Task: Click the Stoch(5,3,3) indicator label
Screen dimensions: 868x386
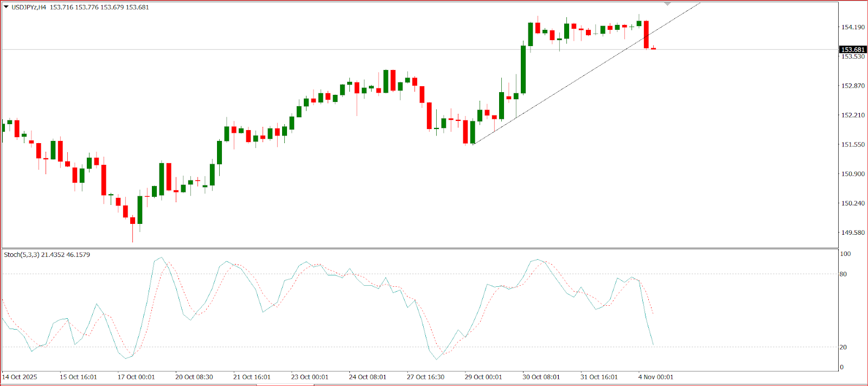Action: [x=22, y=255]
